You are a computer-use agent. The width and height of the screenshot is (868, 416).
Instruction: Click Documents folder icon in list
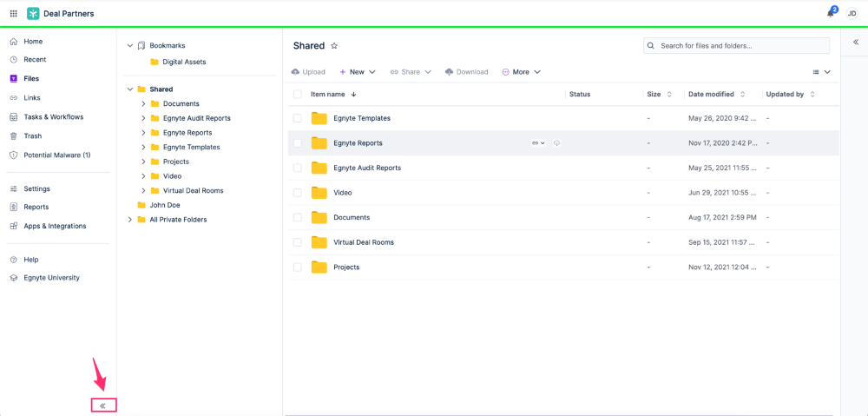pos(319,218)
